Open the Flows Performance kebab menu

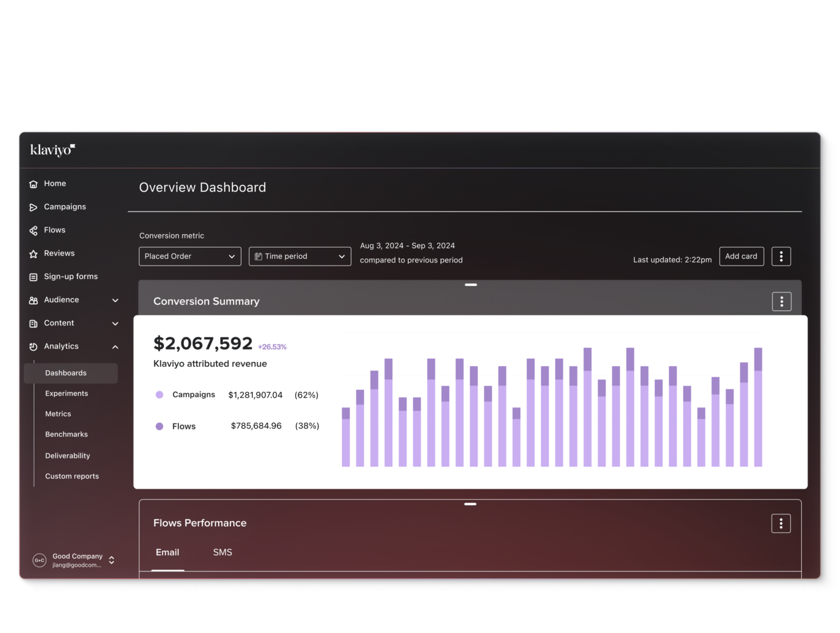[780, 523]
